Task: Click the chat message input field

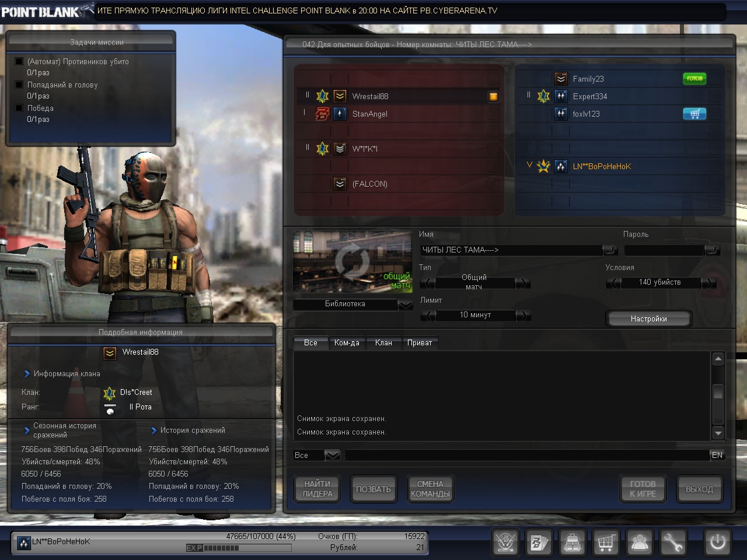Action: point(526,455)
